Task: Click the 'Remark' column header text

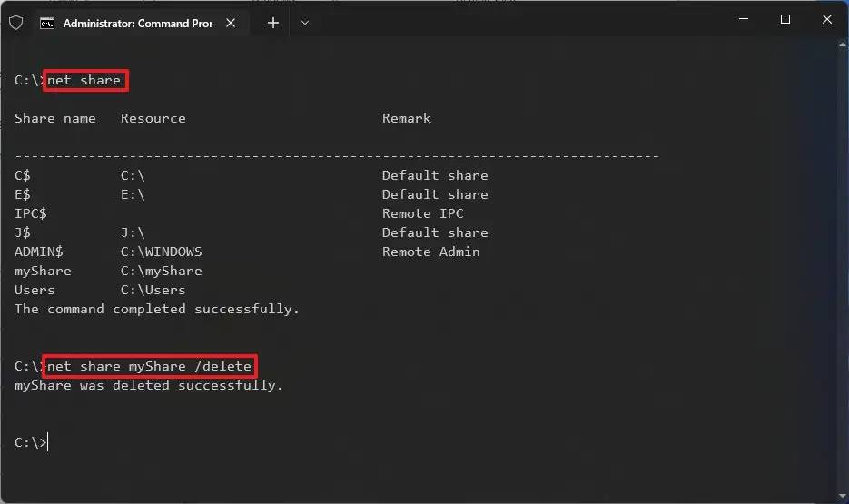Action: click(x=406, y=118)
